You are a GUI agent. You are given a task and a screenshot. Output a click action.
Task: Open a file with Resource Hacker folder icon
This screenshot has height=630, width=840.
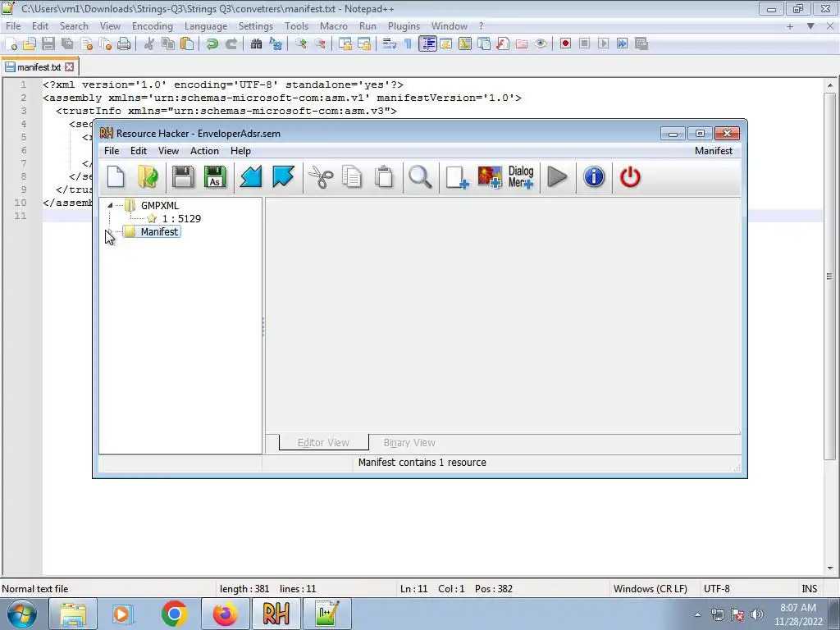point(148,177)
